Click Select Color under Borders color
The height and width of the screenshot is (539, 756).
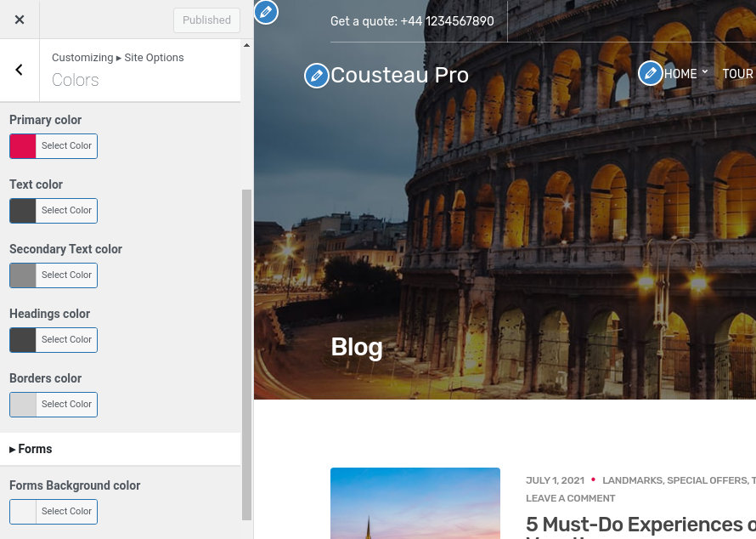click(x=66, y=405)
